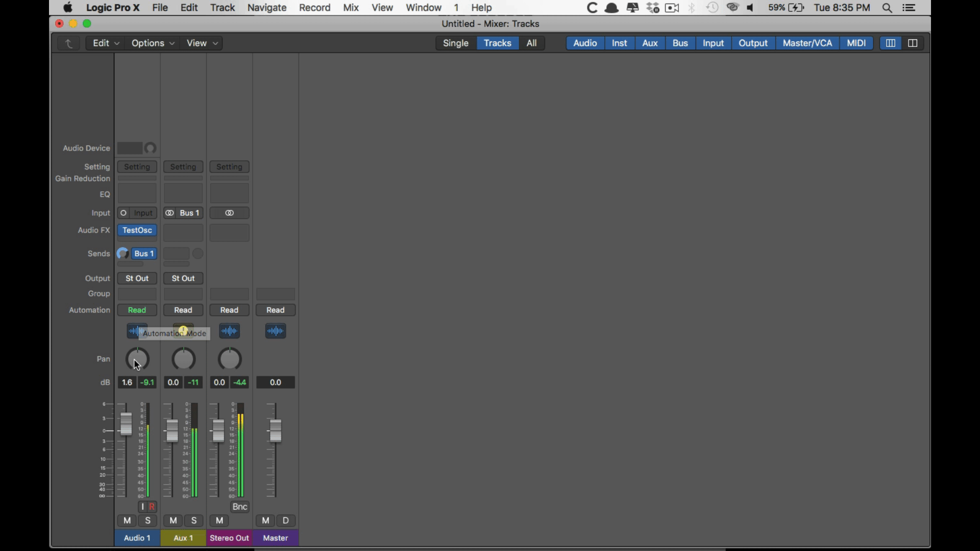
Task: Click the waveform icon on Master strip
Action: [x=276, y=331]
